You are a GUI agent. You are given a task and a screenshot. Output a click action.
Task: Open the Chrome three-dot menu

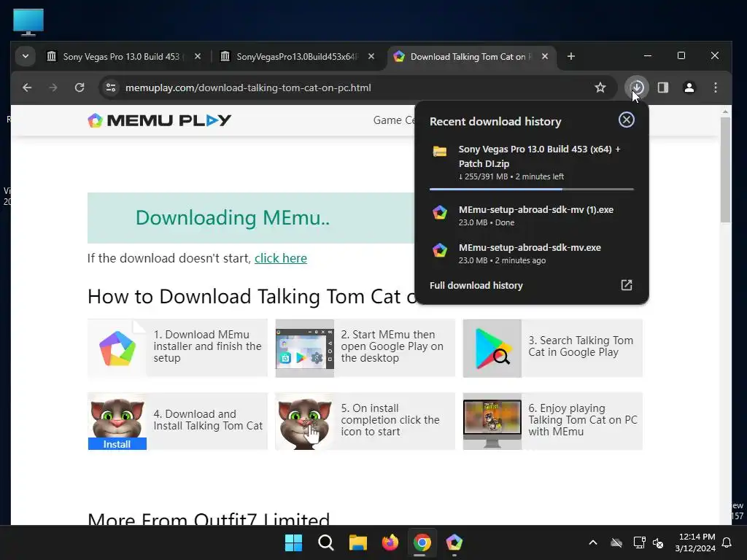[x=716, y=87]
